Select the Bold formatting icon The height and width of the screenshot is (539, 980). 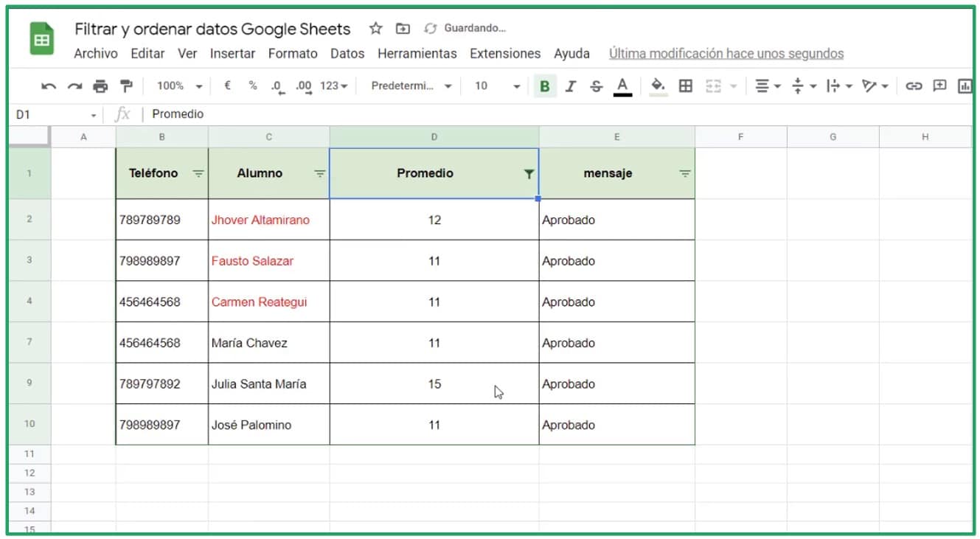(x=544, y=86)
